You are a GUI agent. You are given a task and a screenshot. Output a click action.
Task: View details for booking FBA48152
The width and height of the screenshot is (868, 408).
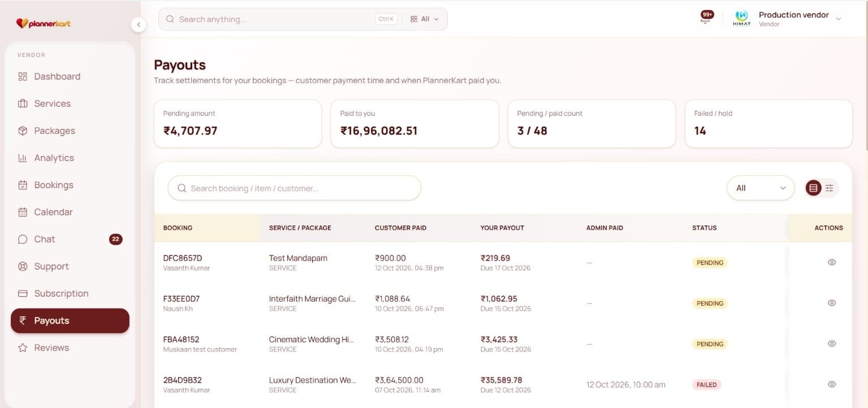coord(832,344)
